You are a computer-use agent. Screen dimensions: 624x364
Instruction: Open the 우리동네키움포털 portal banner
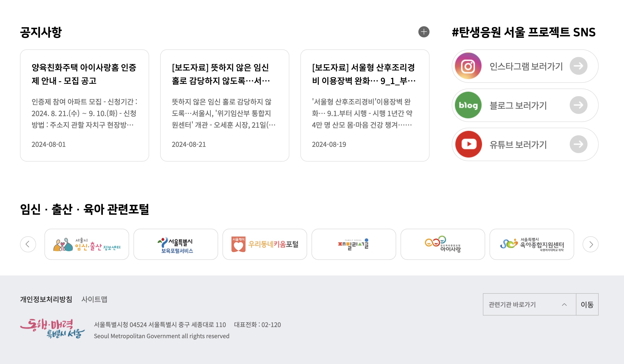[x=265, y=244]
